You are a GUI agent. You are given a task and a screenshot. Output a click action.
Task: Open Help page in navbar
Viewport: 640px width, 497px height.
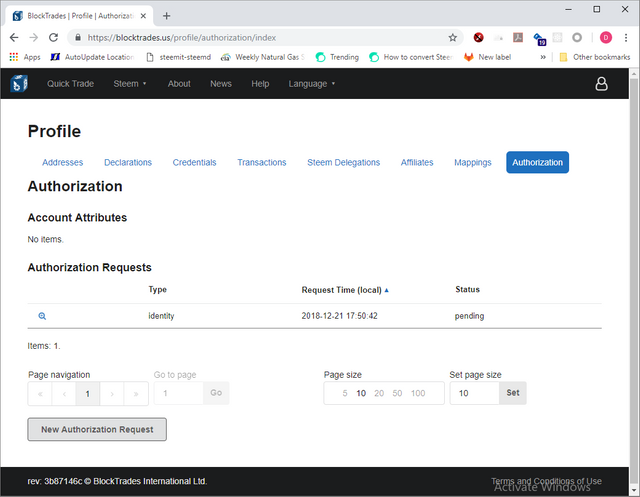click(260, 84)
